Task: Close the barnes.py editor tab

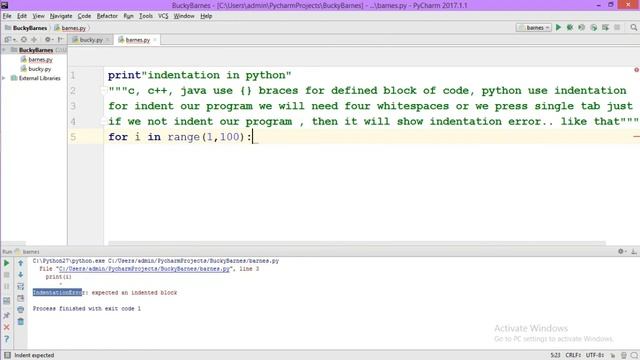Action: [155, 40]
